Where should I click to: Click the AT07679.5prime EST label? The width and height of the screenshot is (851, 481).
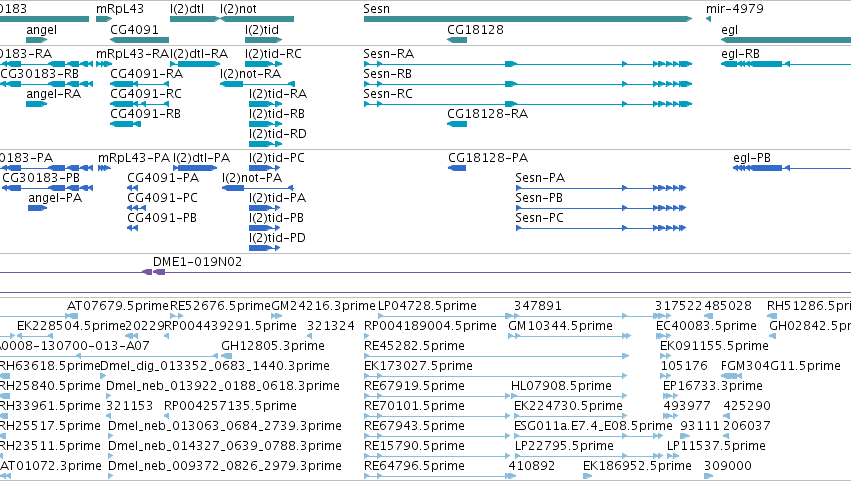click(118, 306)
